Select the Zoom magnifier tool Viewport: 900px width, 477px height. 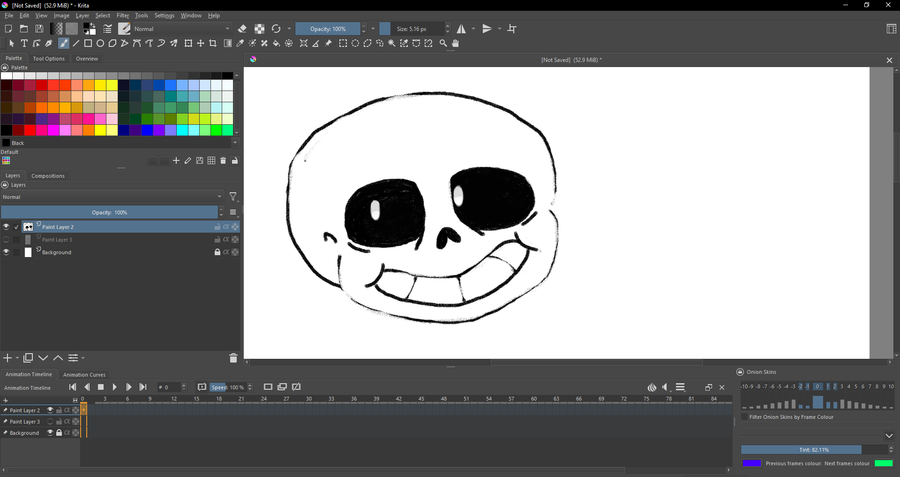tap(443, 43)
